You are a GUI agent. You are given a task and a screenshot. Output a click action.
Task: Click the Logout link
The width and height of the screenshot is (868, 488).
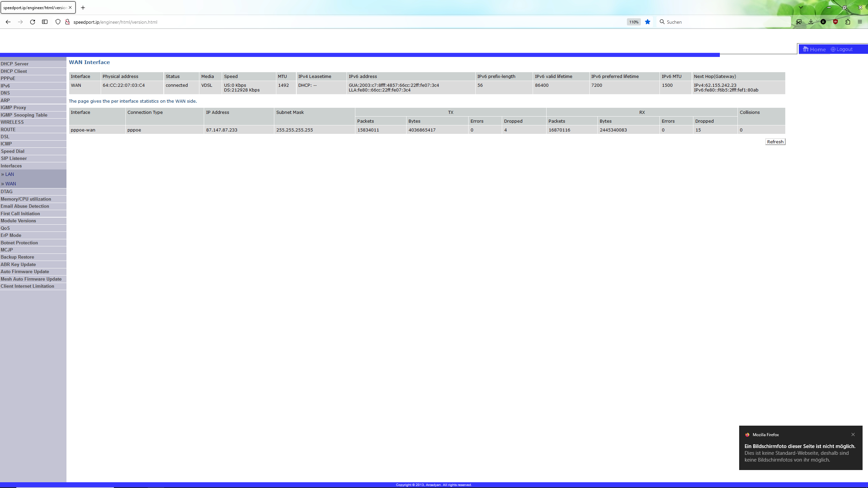844,49
